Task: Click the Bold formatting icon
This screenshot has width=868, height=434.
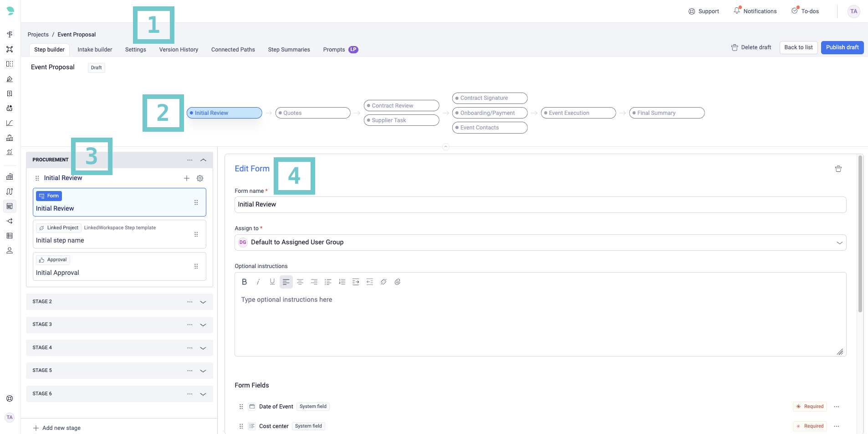Action: (244, 282)
